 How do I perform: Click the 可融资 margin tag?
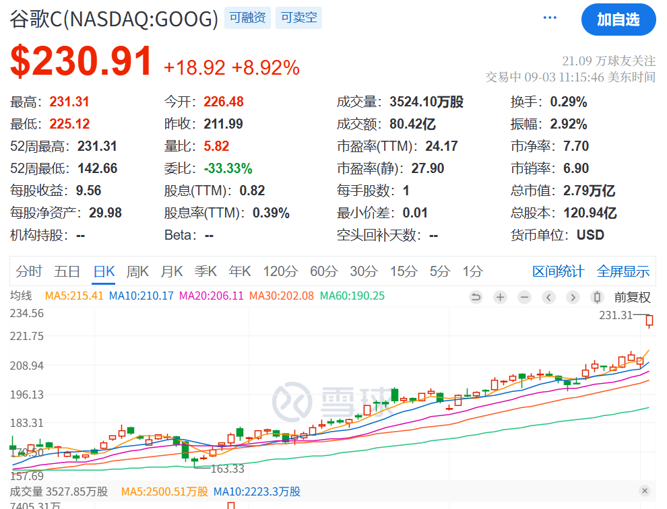click(x=248, y=18)
